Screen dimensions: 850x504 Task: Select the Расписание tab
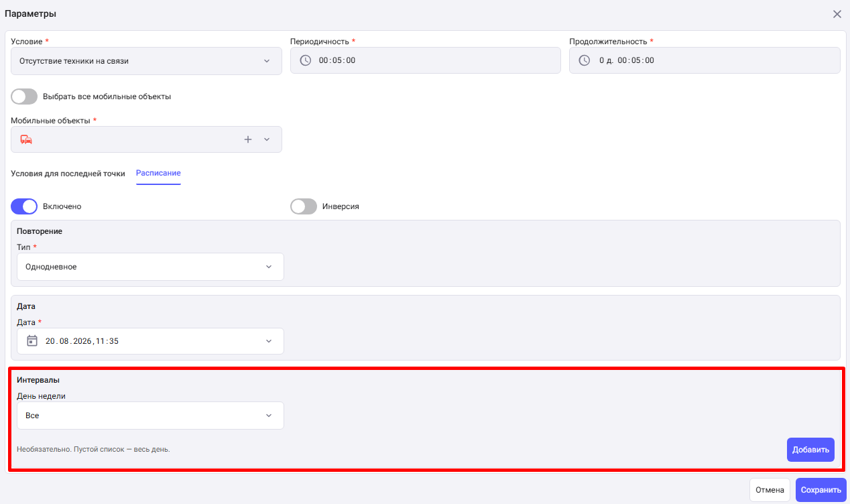(158, 173)
